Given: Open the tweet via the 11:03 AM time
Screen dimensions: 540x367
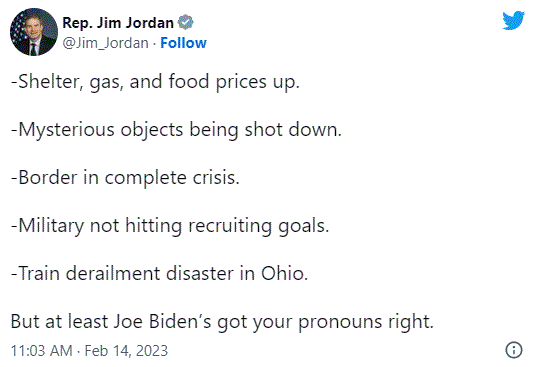Looking at the screenshot, I should click(42, 351).
